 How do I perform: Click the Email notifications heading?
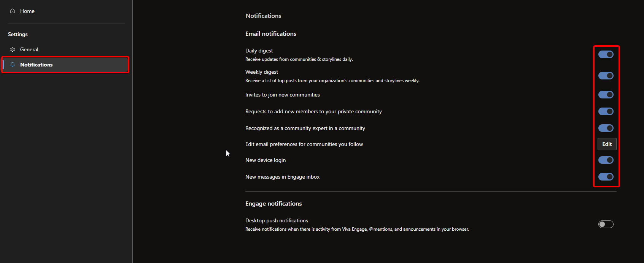pos(270,34)
